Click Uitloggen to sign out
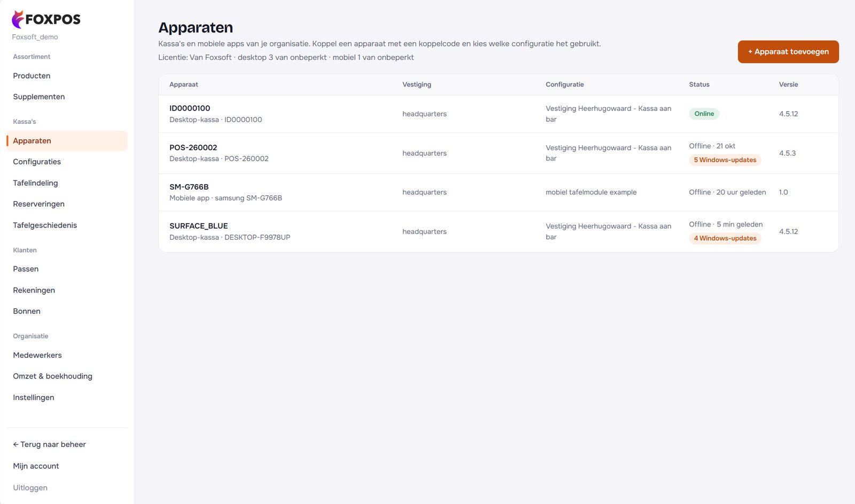 coord(30,488)
